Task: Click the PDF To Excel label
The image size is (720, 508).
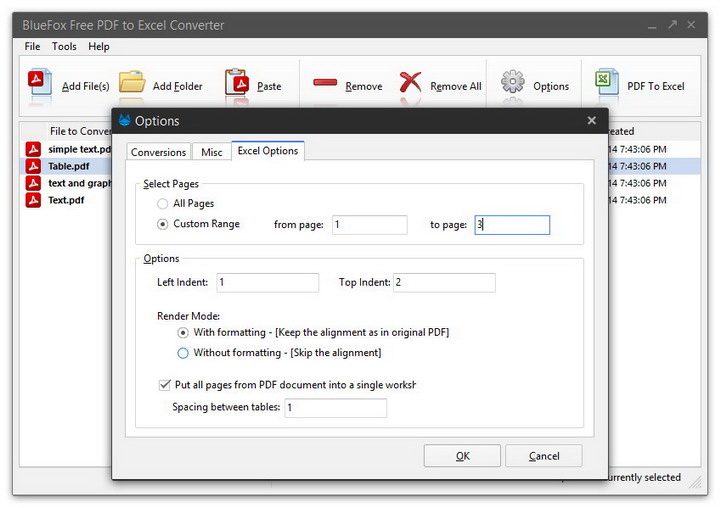Action: click(656, 86)
